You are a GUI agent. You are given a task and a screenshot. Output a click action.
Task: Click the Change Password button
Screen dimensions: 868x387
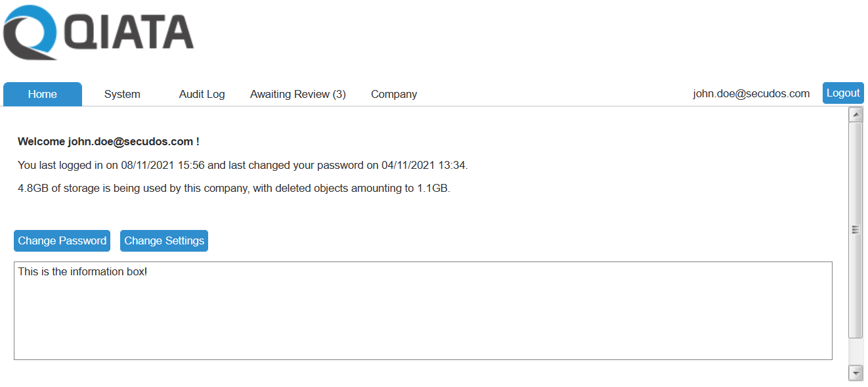point(62,240)
